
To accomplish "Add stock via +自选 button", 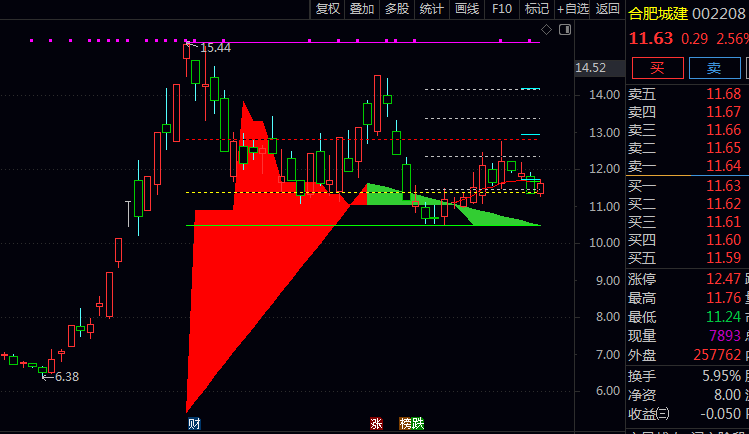I will (573, 9).
